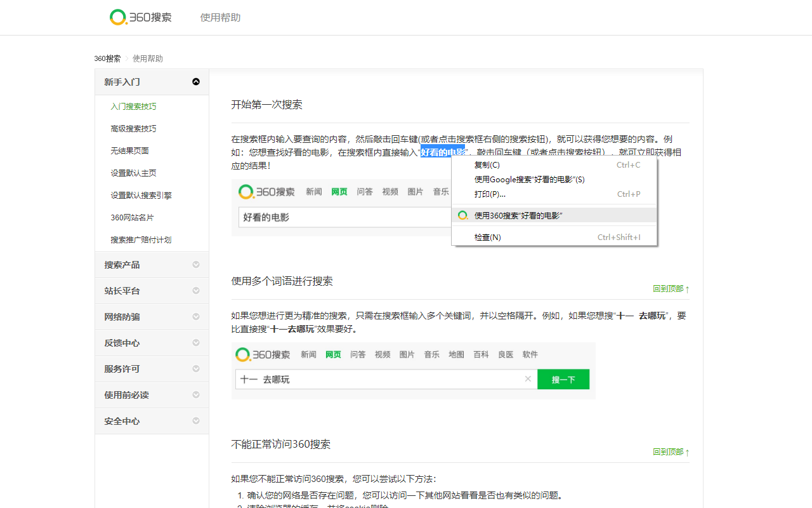This screenshot has height=508, width=812.
Task: Expand the 搜索产品 section chevron
Action: (x=196, y=265)
